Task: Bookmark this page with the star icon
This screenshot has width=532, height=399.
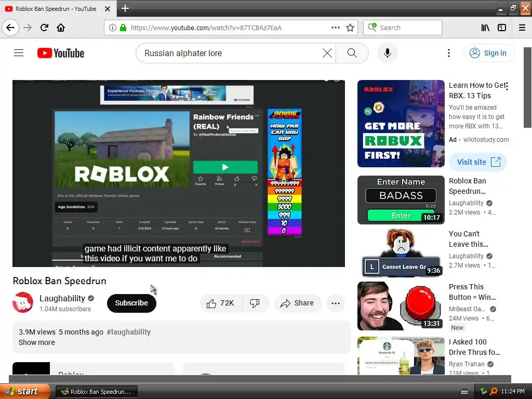Action: pos(350,28)
